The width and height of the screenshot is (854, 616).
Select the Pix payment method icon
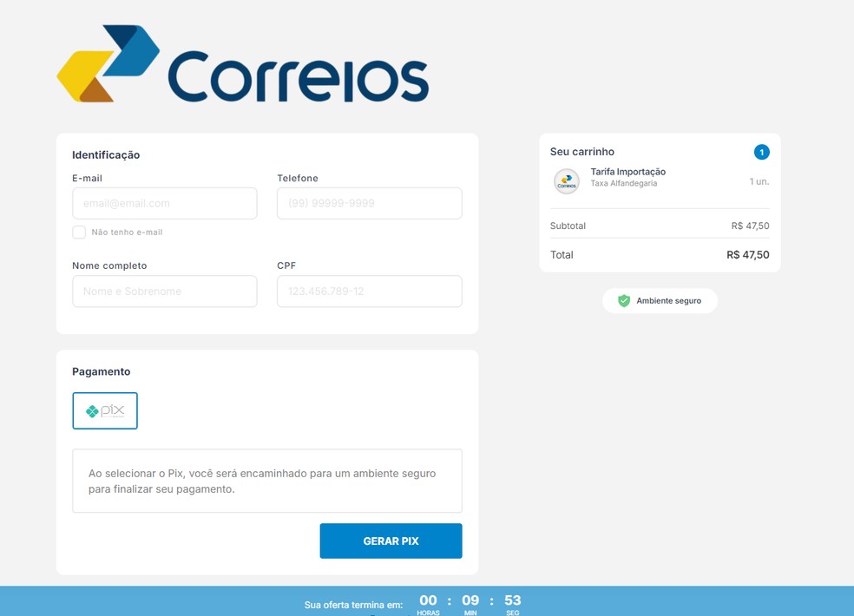click(x=105, y=410)
